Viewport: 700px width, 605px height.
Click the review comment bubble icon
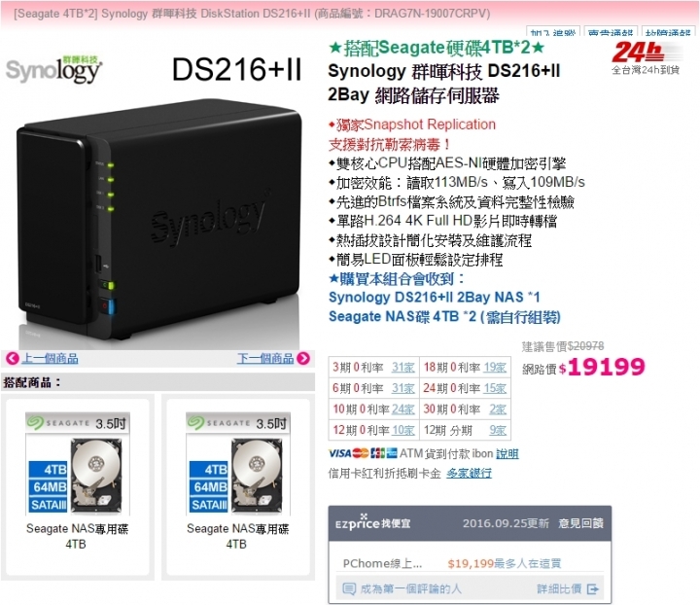(349, 588)
